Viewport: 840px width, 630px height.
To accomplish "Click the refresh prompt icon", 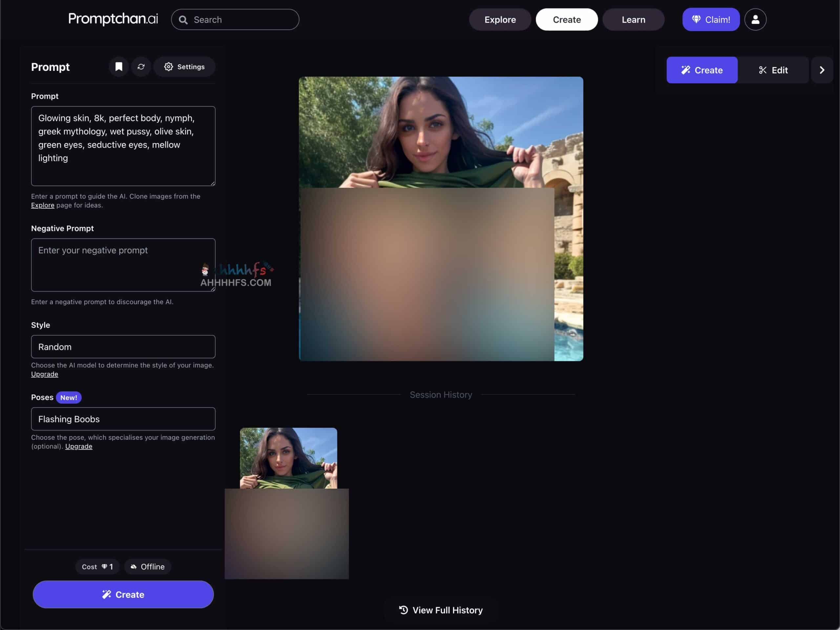I will (x=141, y=67).
